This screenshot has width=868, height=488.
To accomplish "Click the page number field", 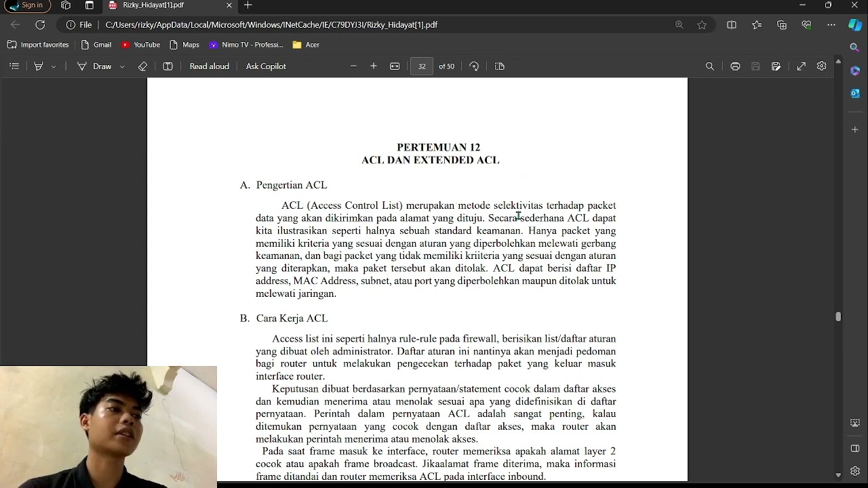I will 422,66.
